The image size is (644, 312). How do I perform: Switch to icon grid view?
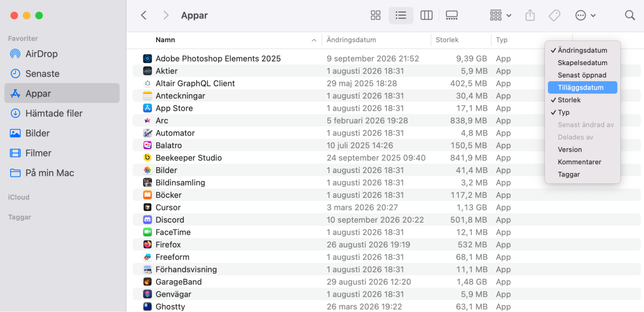375,15
